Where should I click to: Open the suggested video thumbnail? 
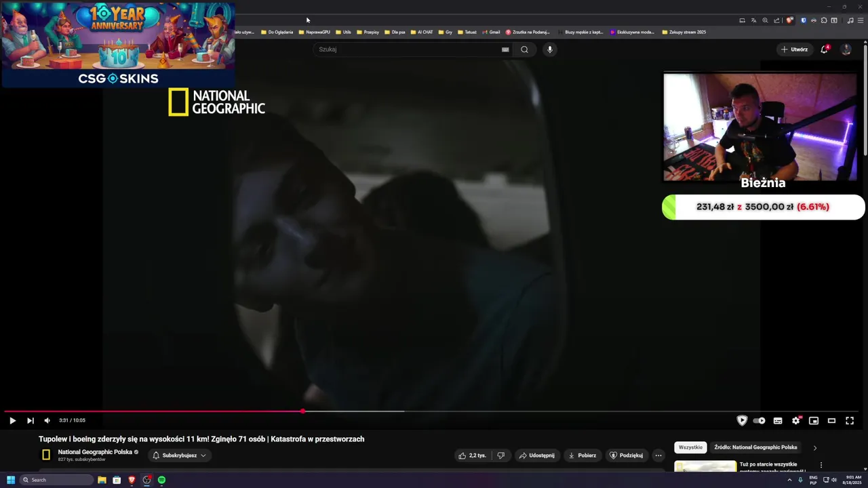[x=705, y=466]
